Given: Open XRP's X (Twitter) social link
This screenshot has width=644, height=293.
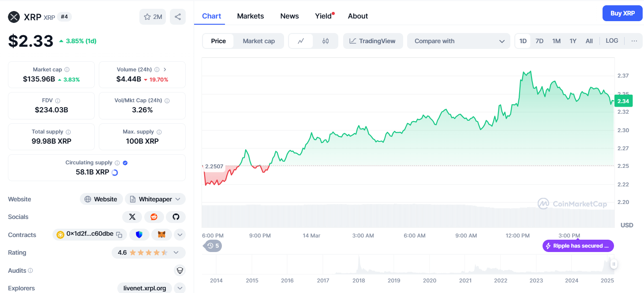Looking at the screenshot, I should 132,217.
